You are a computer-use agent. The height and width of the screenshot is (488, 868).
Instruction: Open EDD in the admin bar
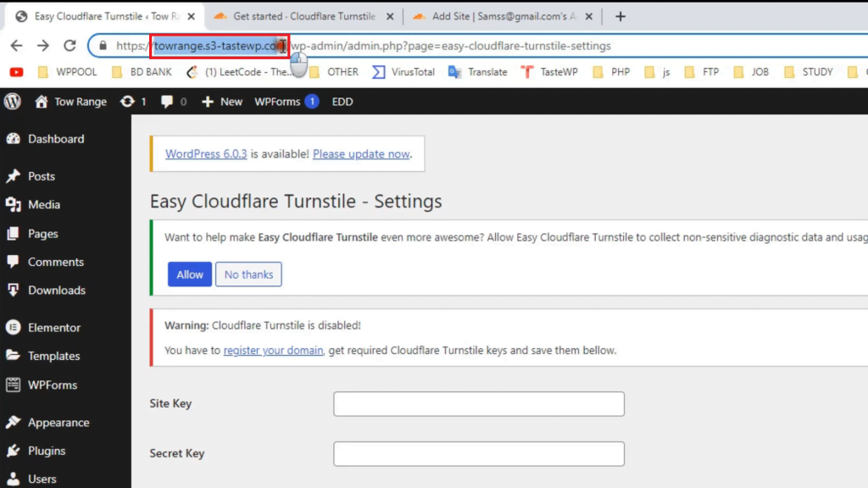(342, 102)
